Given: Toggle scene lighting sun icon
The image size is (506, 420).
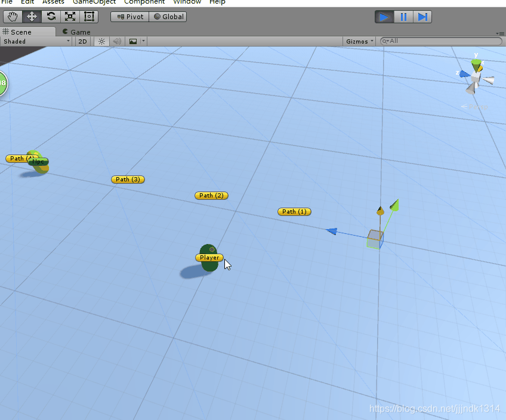Looking at the screenshot, I should tap(101, 41).
